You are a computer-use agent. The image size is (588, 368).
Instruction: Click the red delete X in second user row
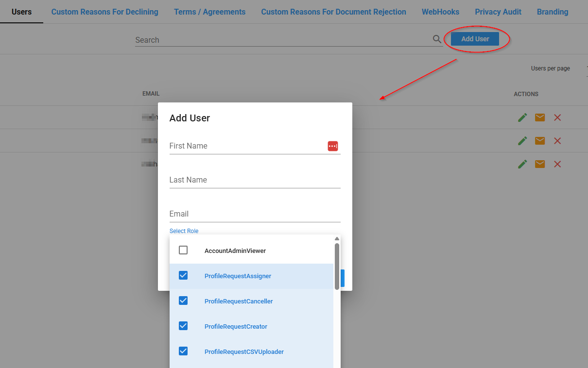pos(557,141)
